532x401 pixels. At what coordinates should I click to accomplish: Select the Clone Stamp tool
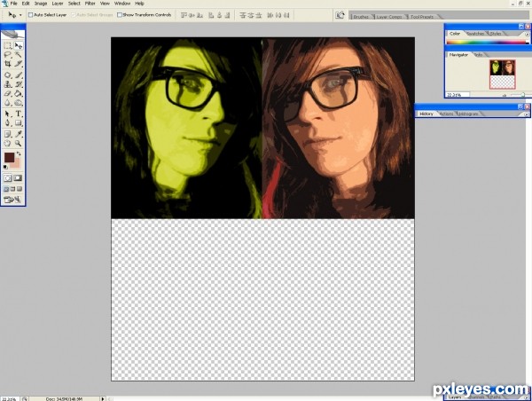pyautogui.click(x=8, y=84)
